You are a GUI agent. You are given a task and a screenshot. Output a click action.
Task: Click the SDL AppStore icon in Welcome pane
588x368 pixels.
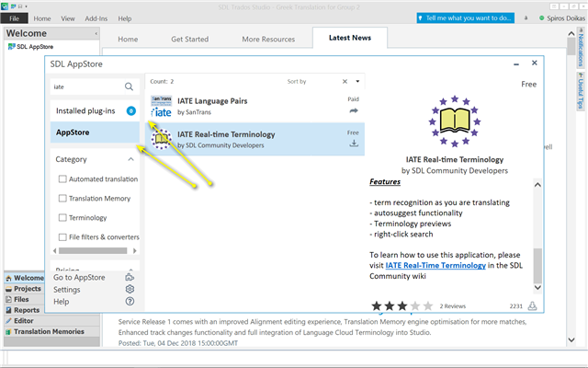click(x=12, y=47)
